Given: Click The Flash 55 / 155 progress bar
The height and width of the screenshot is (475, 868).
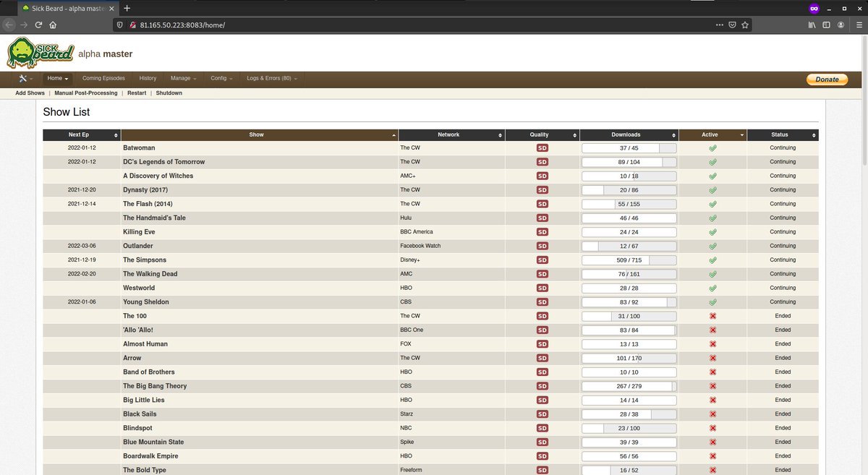Looking at the screenshot, I should pyautogui.click(x=629, y=204).
